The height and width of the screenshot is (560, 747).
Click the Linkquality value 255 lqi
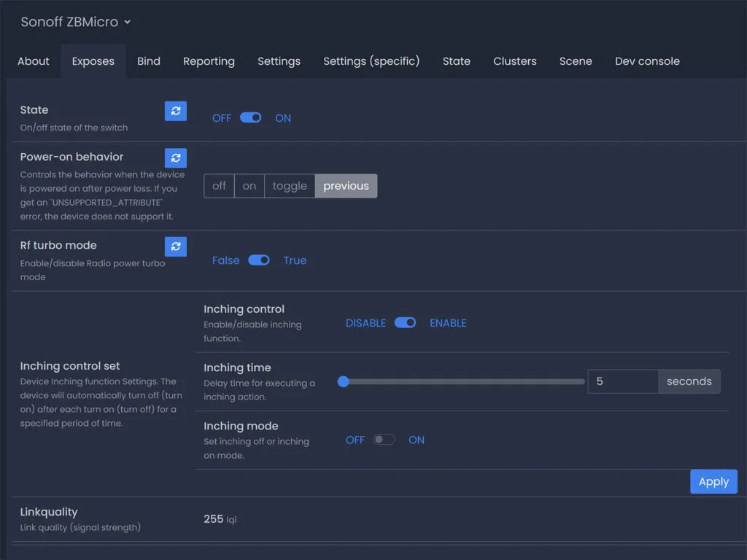[x=220, y=519]
